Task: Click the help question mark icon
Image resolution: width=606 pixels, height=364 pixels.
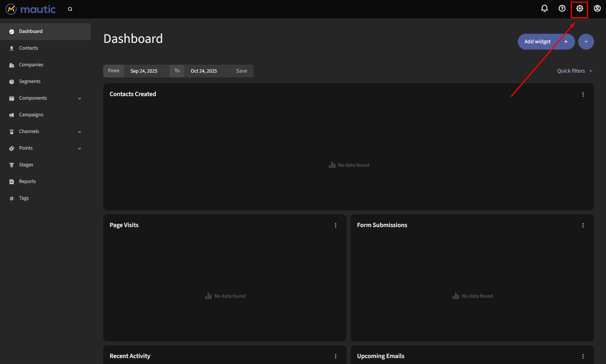Action: 562,8
